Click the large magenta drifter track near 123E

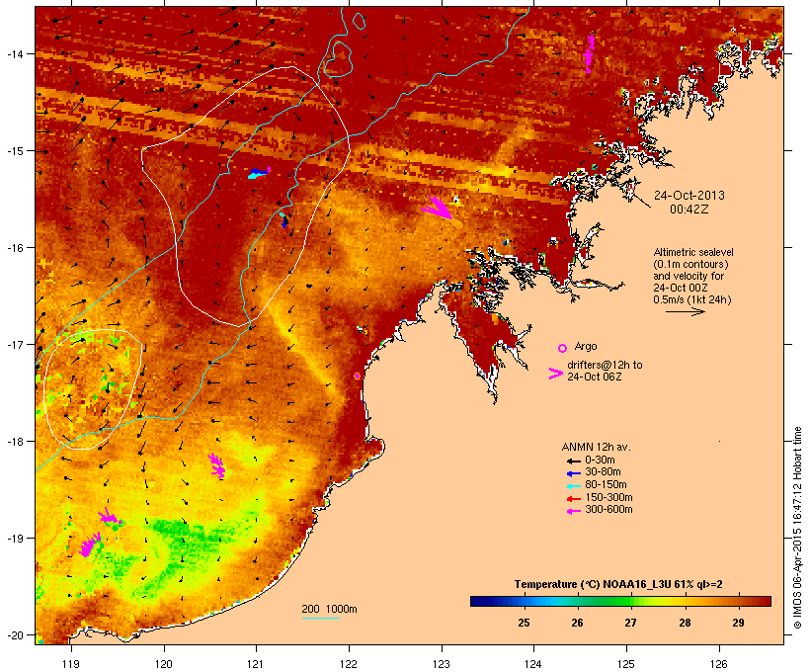coord(437,208)
